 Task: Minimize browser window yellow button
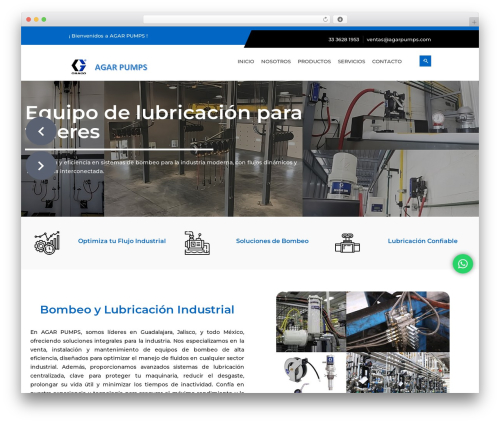pyautogui.click(x=36, y=19)
